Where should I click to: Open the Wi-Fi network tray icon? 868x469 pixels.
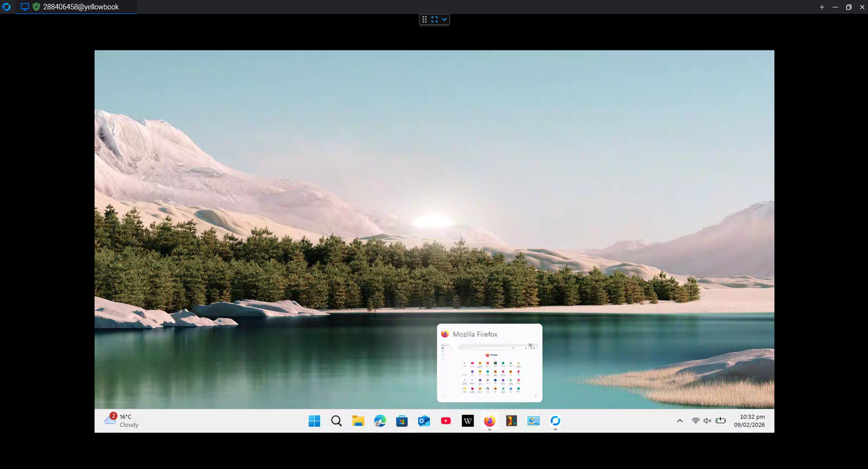pyautogui.click(x=695, y=421)
